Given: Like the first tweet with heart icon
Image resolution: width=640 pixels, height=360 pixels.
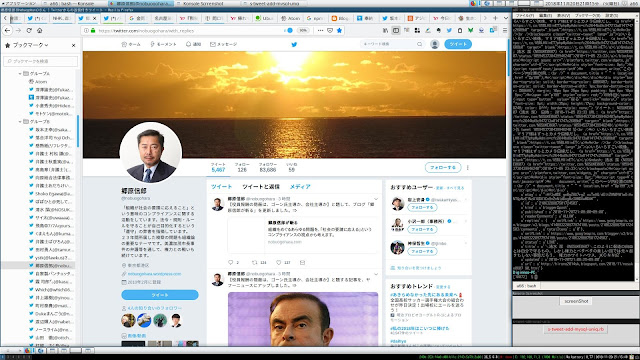Looking at the screenshot, I should pyautogui.click(x=279, y=262).
